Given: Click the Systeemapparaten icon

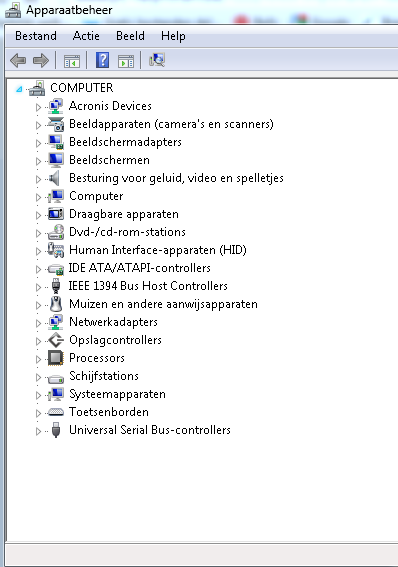Looking at the screenshot, I should 56,394.
